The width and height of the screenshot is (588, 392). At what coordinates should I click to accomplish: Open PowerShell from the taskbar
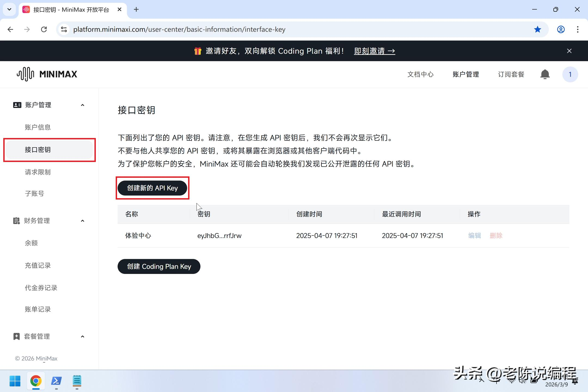[x=56, y=381]
